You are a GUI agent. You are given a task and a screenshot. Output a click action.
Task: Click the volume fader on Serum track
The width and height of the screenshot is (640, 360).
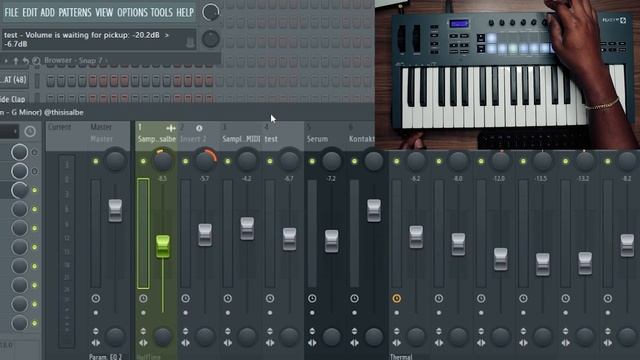pyautogui.click(x=331, y=241)
